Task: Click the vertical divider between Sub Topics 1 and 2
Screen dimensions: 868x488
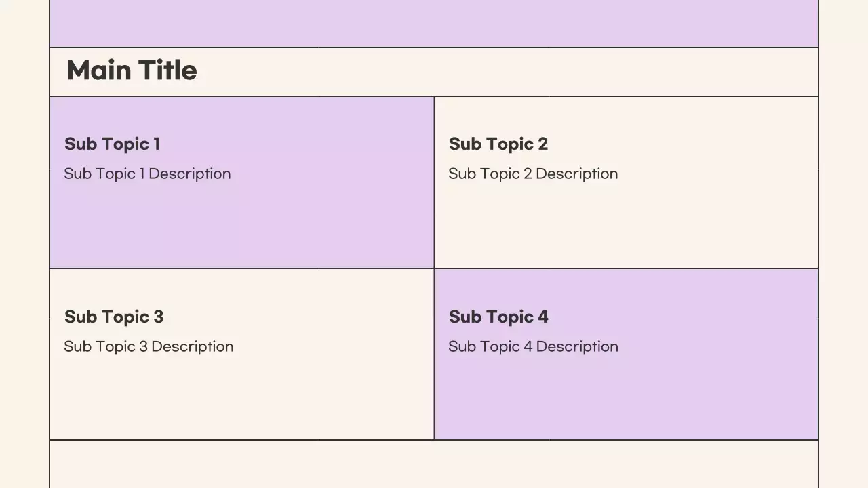Action: click(434, 182)
